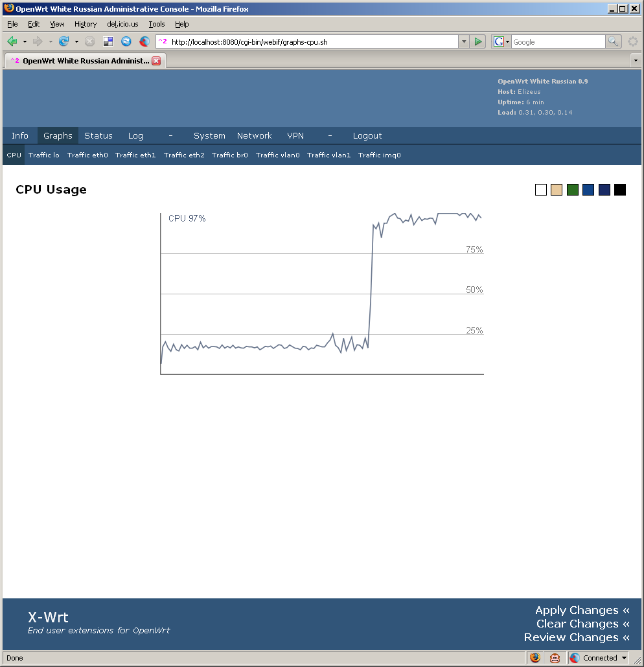644x667 pixels.
Task: Select the CPU graph subtab
Action: coord(14,155)
